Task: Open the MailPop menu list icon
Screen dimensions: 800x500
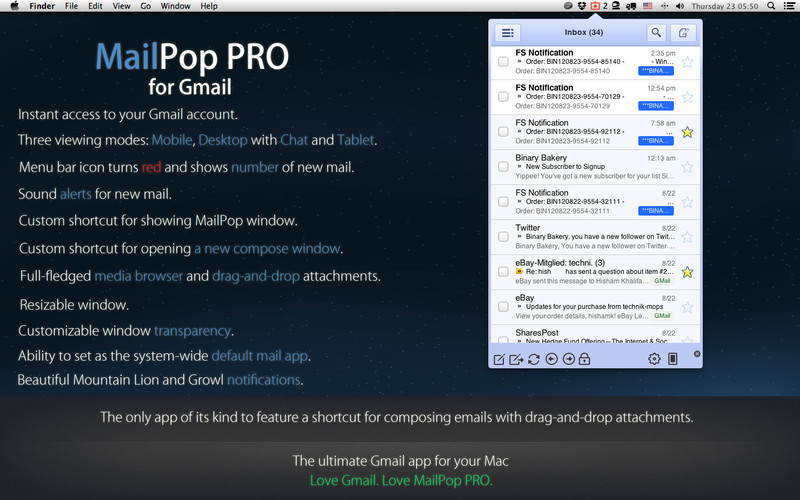Action: (x=507, y=33)
